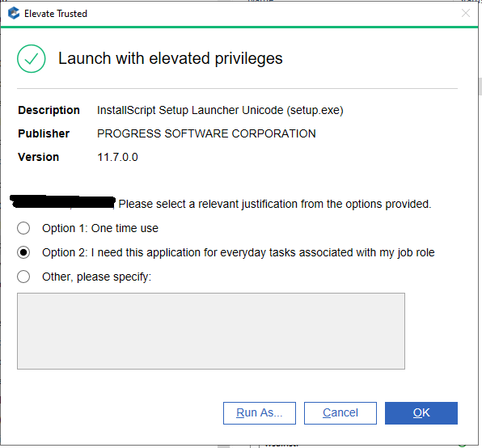Click the Description label
482x448 pixels.
point(49,110)
